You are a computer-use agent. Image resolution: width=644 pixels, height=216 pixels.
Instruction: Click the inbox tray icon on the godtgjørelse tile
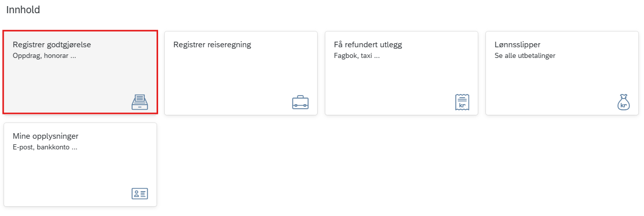pyautogui.click(x=140, y=102)
